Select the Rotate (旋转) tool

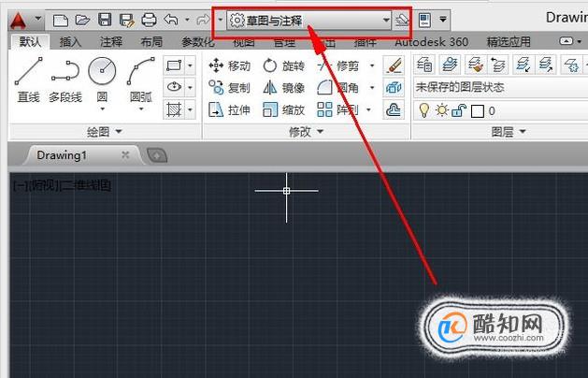click(x=283, y=66)
